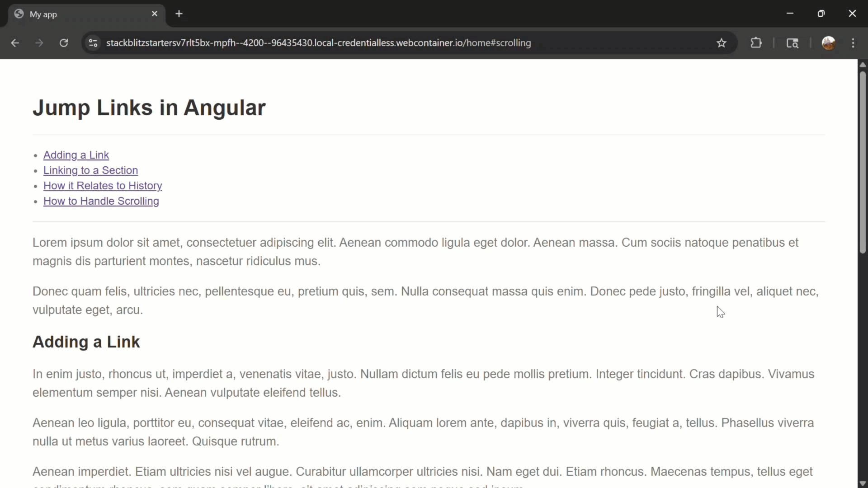Restore down the browser window
Screen dimensions: 868x488
(821, 14)
